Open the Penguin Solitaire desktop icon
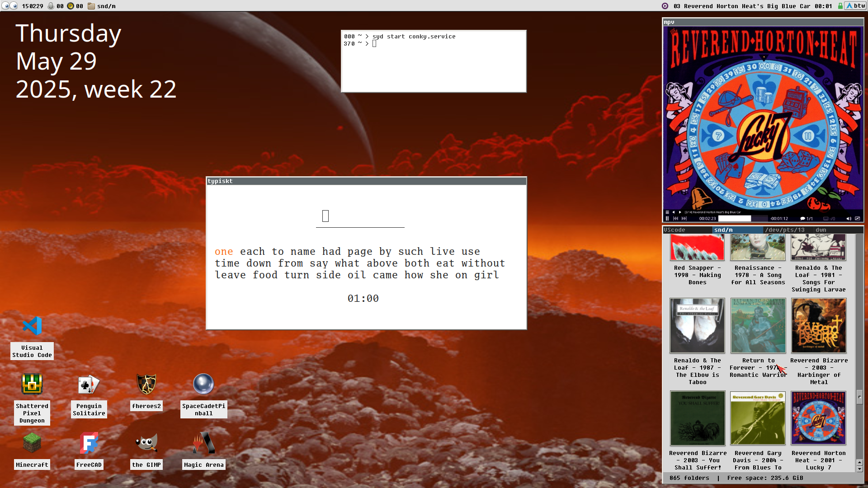Viewport: 868px width, 488px height. [x=89, y=385]
